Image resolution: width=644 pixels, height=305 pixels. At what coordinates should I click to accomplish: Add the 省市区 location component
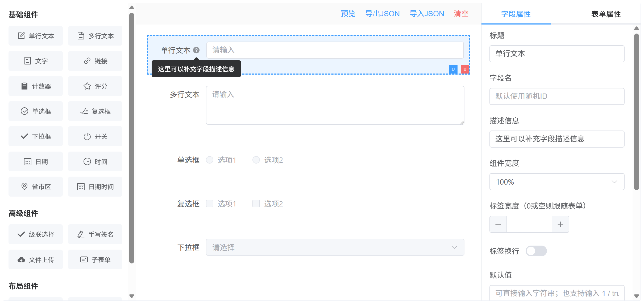pos(36,186)
